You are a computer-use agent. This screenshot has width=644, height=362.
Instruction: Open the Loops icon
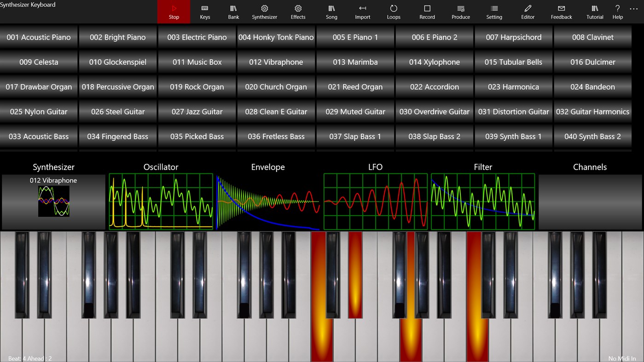click(393, 11)
